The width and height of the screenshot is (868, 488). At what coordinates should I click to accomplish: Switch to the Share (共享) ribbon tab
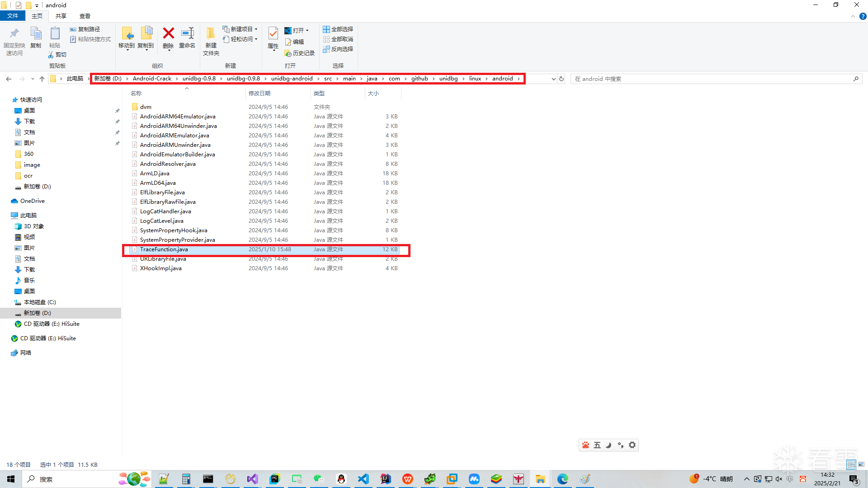61,16
